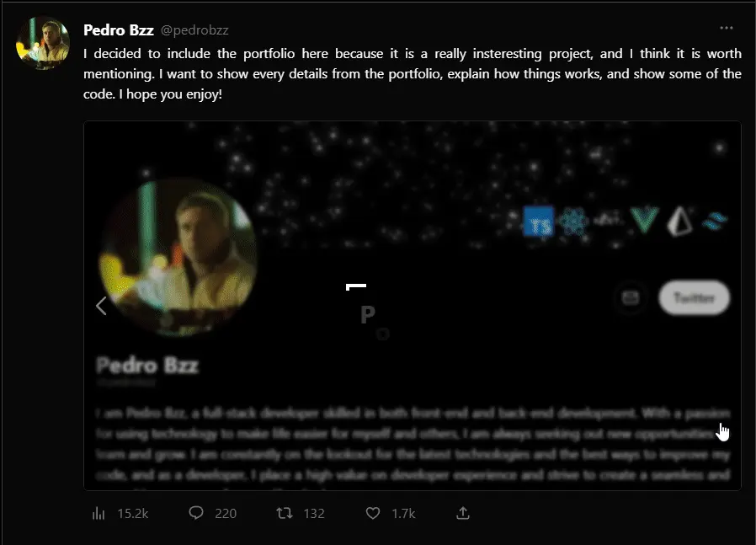Select the green Vue logo icon
The image size is (756, 545).
click(x=645, y=220)
